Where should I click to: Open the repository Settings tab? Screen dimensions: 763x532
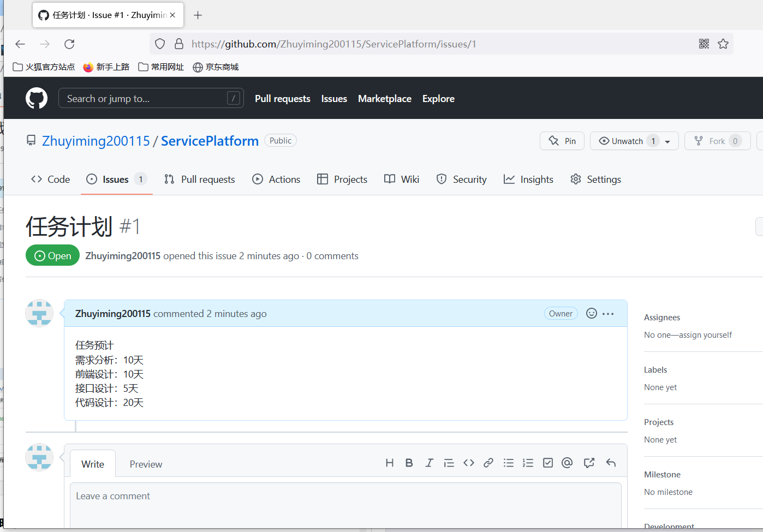coord(595,179)
